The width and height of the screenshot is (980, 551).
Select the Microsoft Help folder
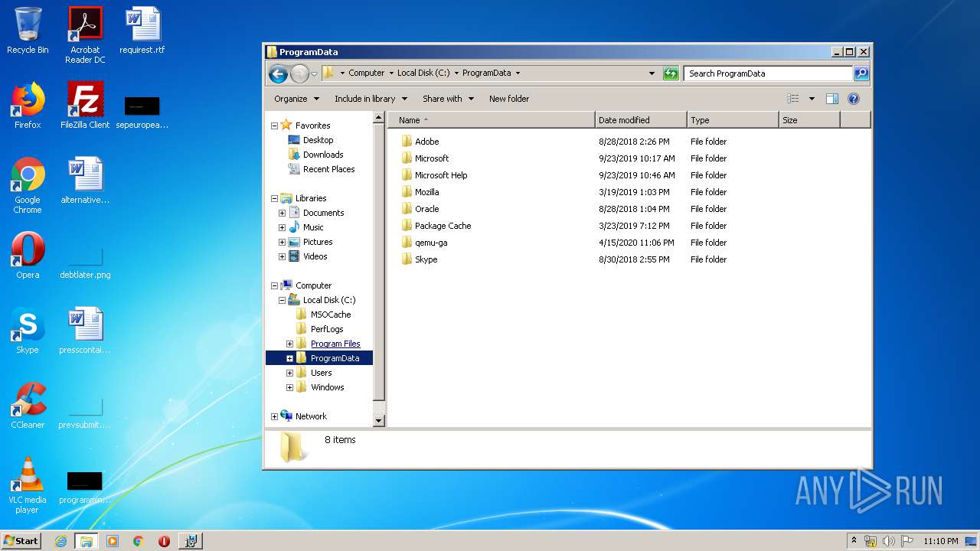point(441,175)
